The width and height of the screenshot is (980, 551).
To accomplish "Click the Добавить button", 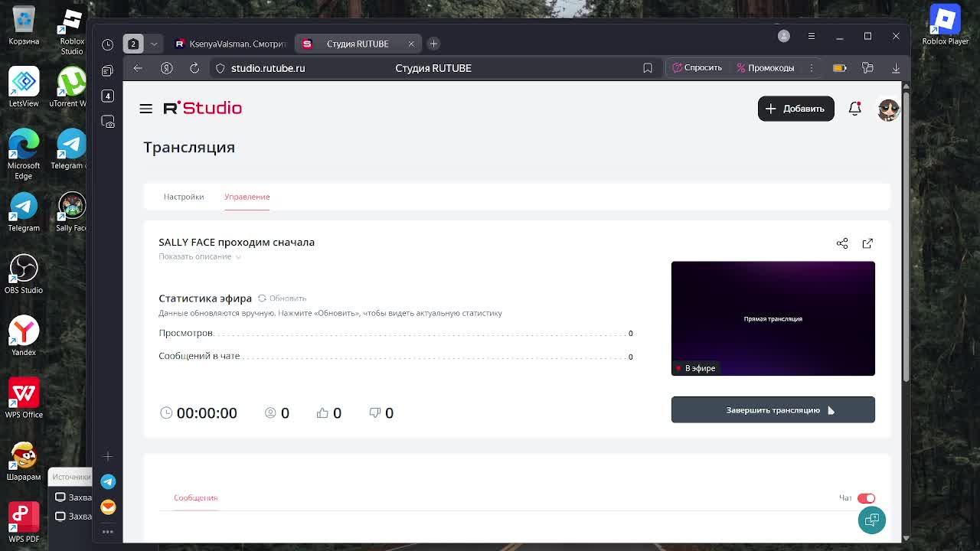I will (796, 109).
